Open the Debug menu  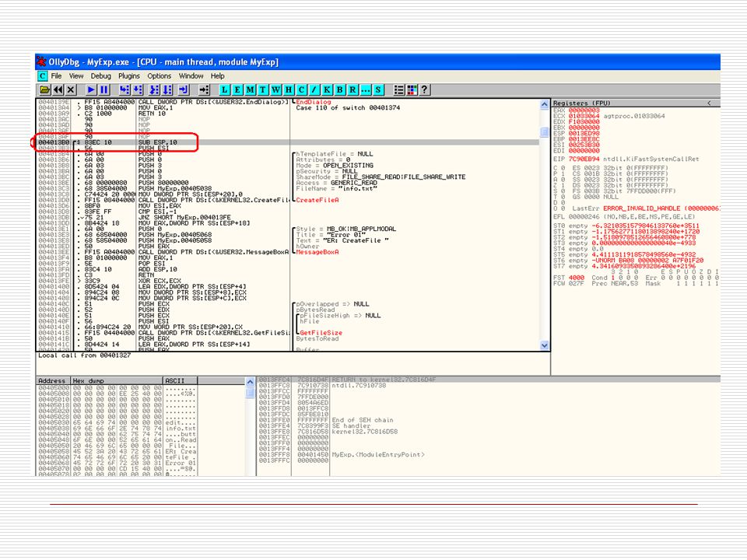pyautogui.click(x=101, y=76)
